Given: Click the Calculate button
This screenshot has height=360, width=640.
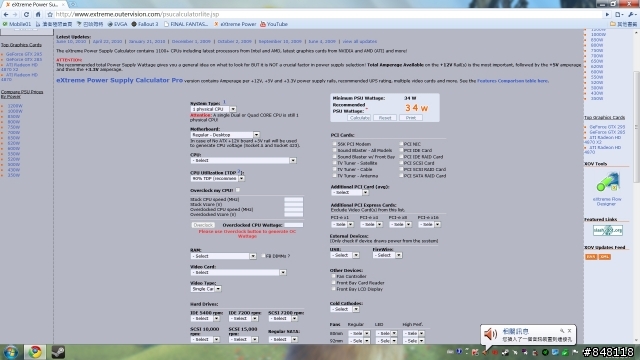Looking at the screenshot, I should (359, 118).
